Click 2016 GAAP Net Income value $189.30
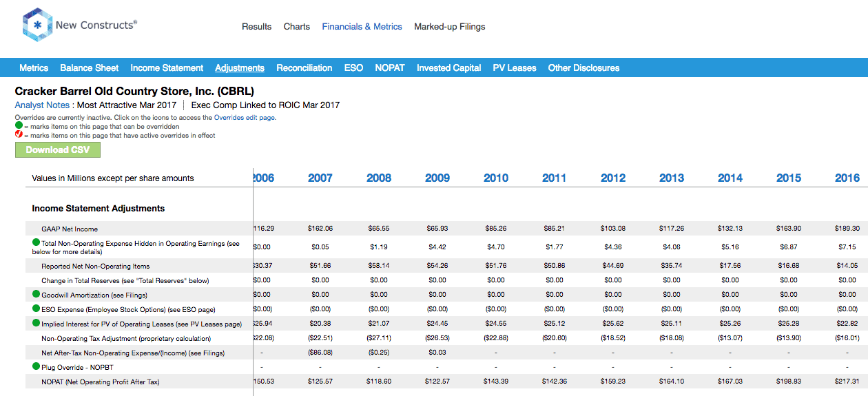The width and height of the screenshot is (868, 396). (x=847, y=229)
